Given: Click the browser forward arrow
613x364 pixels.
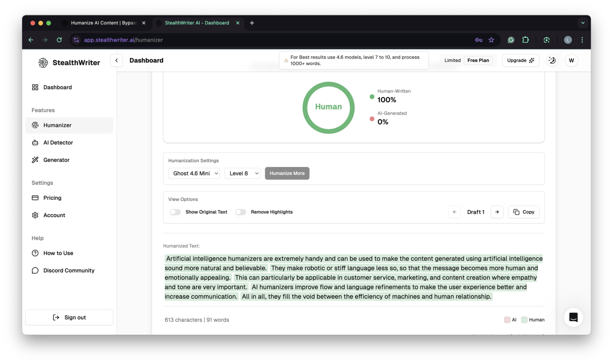Looking at the screenshot, I should pyautogui.click(x=45, y=40).
